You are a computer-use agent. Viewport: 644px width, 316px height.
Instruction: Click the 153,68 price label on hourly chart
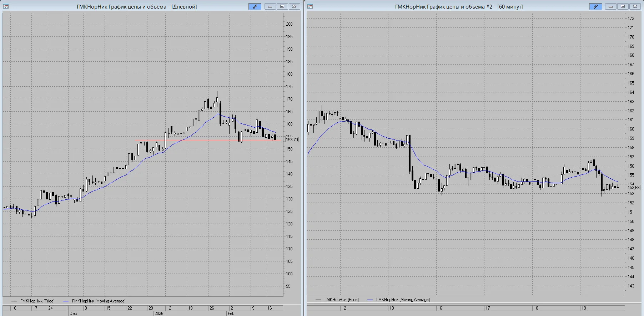tap(634, 187)
